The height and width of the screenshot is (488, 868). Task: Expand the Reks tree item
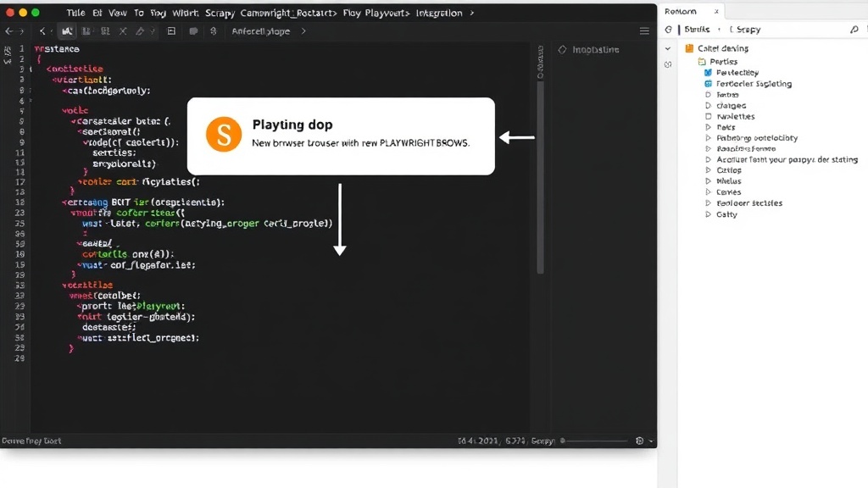[x=708, y=127]
